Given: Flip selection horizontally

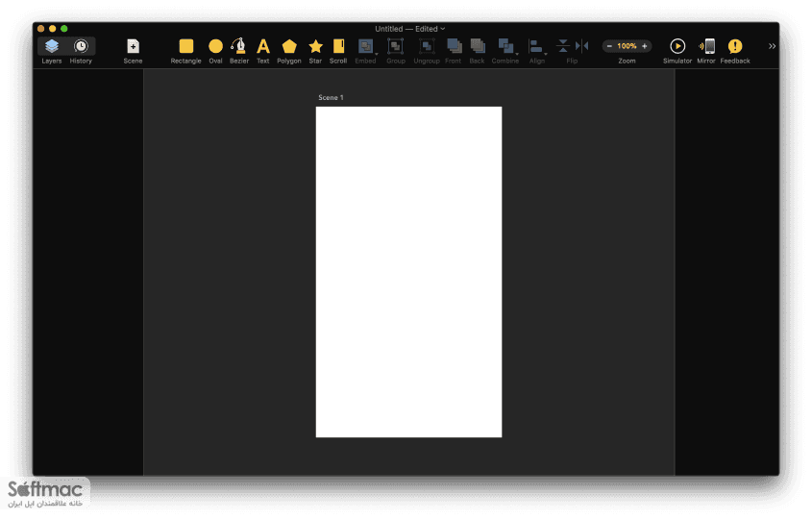Looking at the screenshot, I should [582, 47].
